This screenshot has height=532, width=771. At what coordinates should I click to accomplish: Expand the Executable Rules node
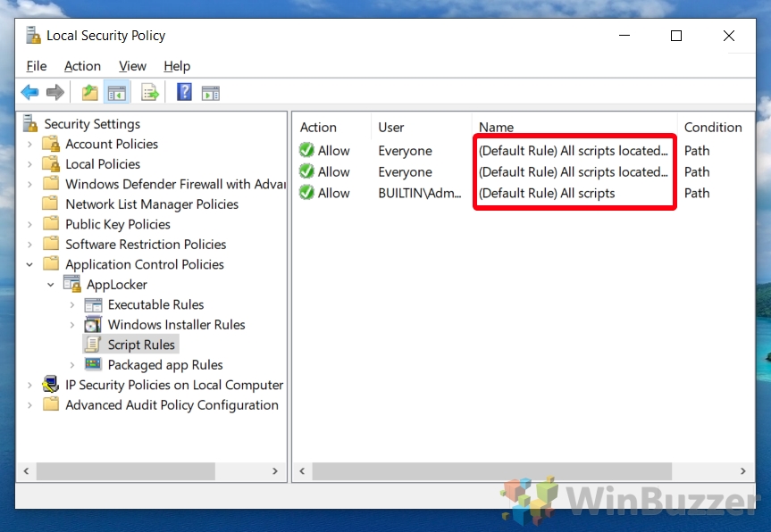click(72, 305)
